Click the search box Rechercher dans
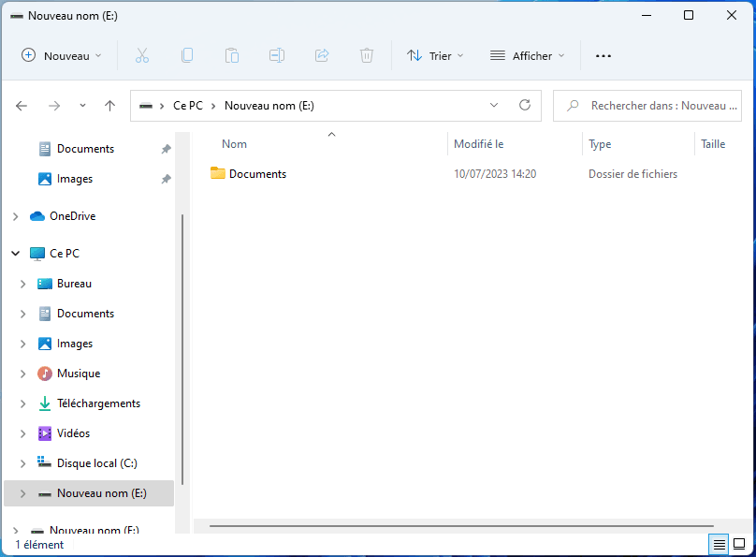 coord(647,106)
